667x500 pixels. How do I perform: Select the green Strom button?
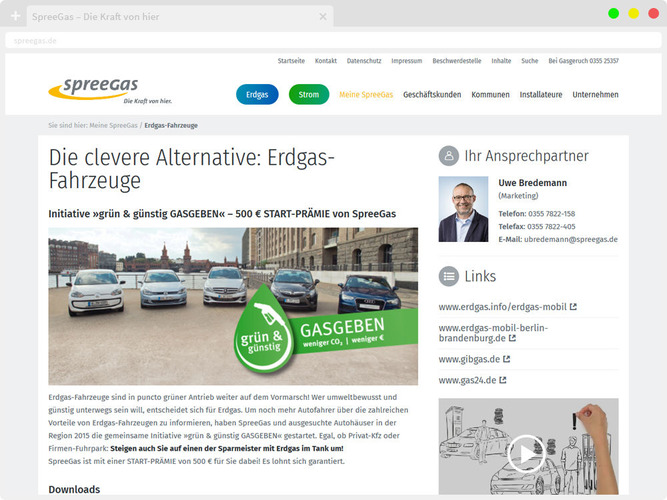[309, 95]
